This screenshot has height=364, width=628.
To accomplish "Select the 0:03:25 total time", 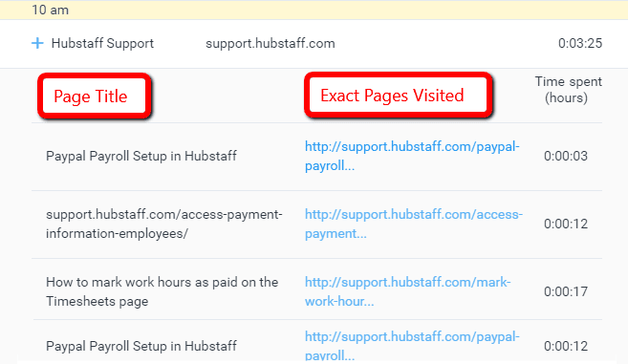I will pos(580,43).
